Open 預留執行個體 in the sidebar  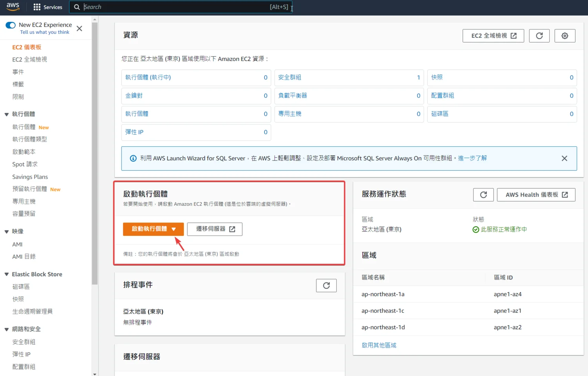click(x=30, y=189)
